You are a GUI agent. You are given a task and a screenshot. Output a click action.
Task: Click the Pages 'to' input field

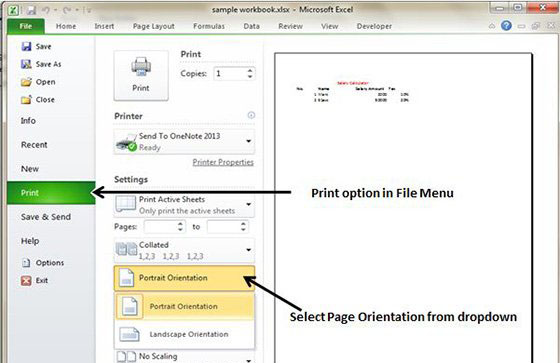point(223,227)
